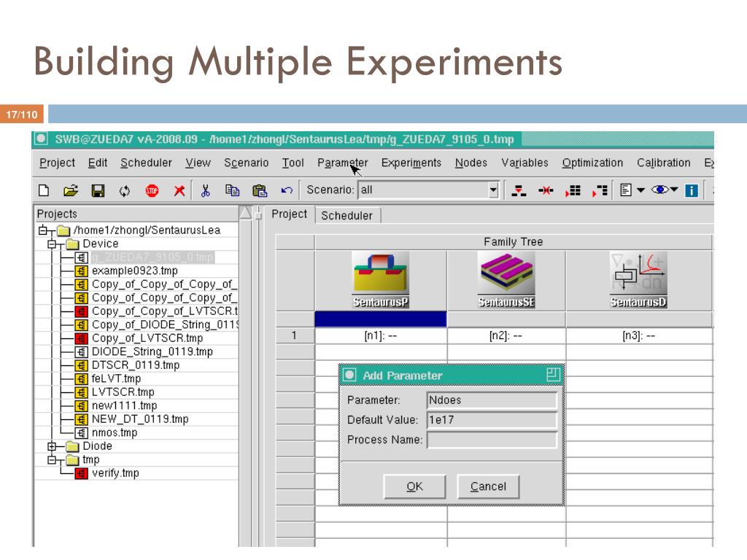Open the Project menu
The height and width of the screenshot is (560, 747).
click(57, 163)
